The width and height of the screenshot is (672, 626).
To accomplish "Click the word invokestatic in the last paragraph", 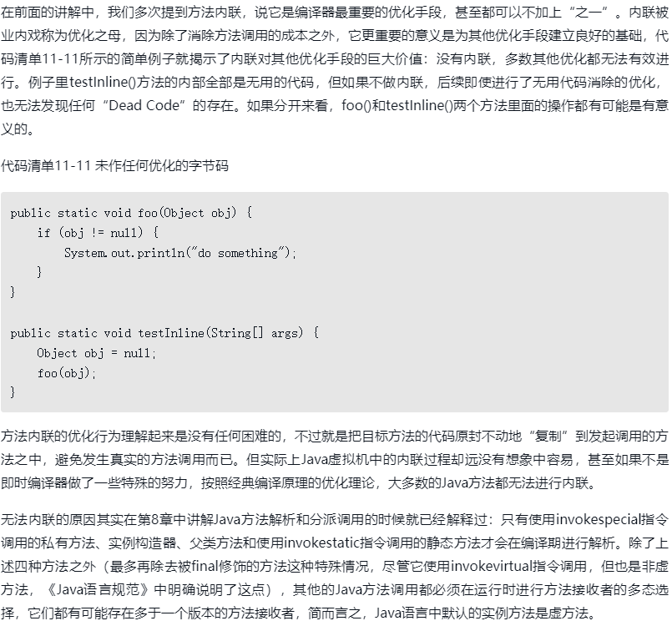I will [321, 543].
